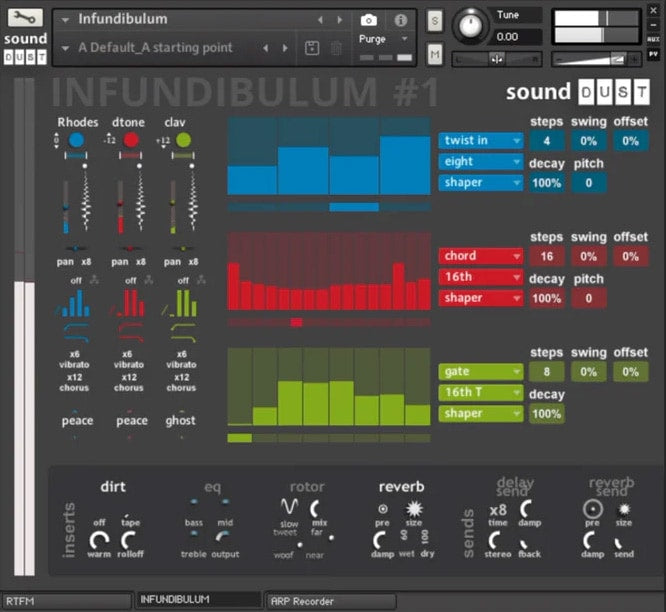The height and width of the screenshot is (612, 666).
Task: Open the blue 'twist in' dropdown
Action: pyautogui.click(x=480, y=141)
